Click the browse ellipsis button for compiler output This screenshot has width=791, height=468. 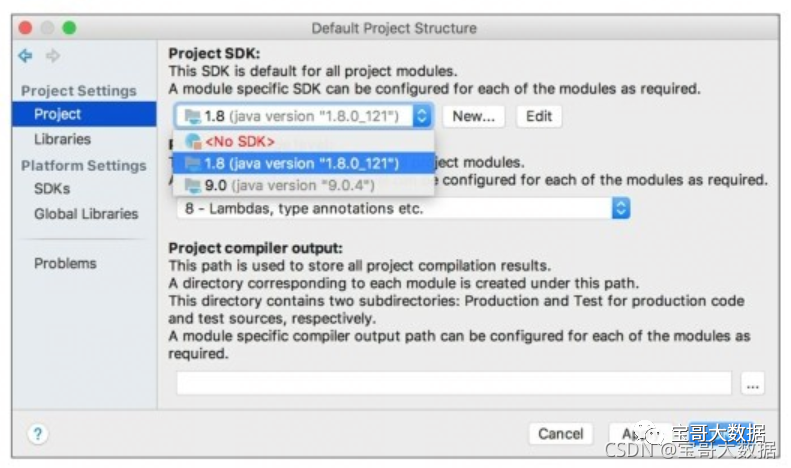[753, 384]
